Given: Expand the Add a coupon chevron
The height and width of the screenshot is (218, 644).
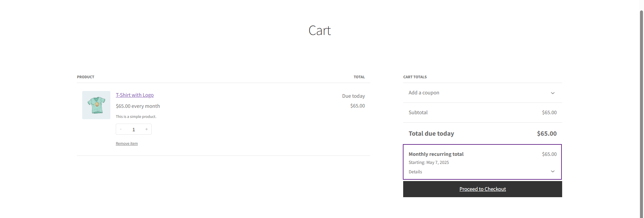Looking at the screenshot, I should pyautogui.click(x=553, y=93).
